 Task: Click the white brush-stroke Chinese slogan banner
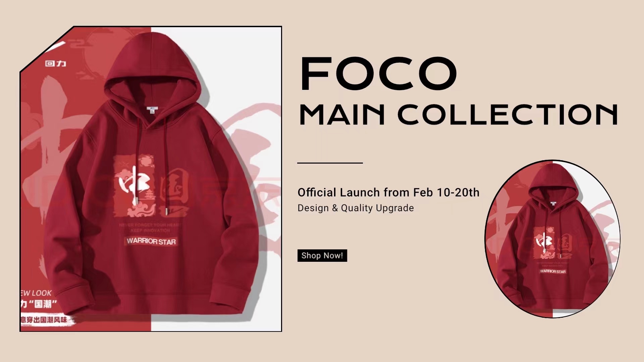(x=45, y=319)
